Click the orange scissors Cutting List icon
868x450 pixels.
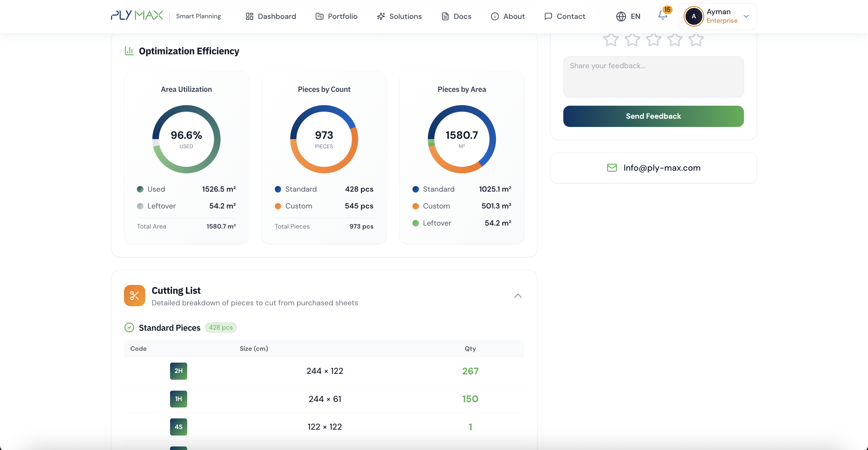click(x=134, y=296)
